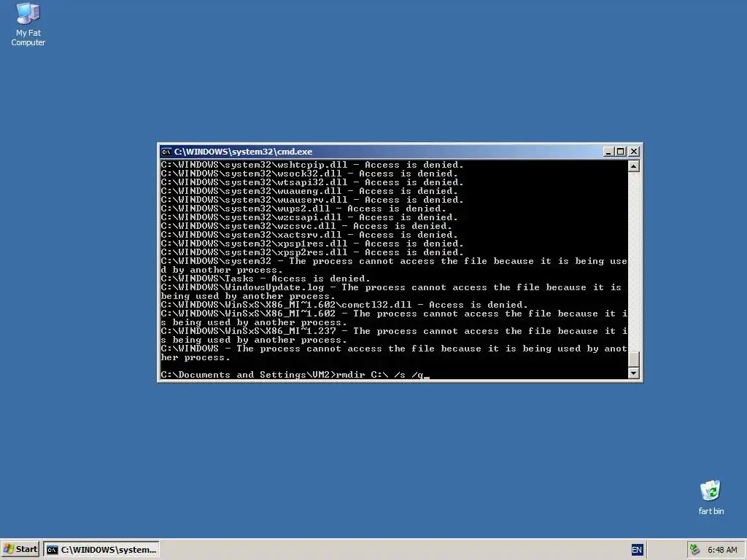747x560 pixels.
Task: Click the network tray icon
Action: 695,550
